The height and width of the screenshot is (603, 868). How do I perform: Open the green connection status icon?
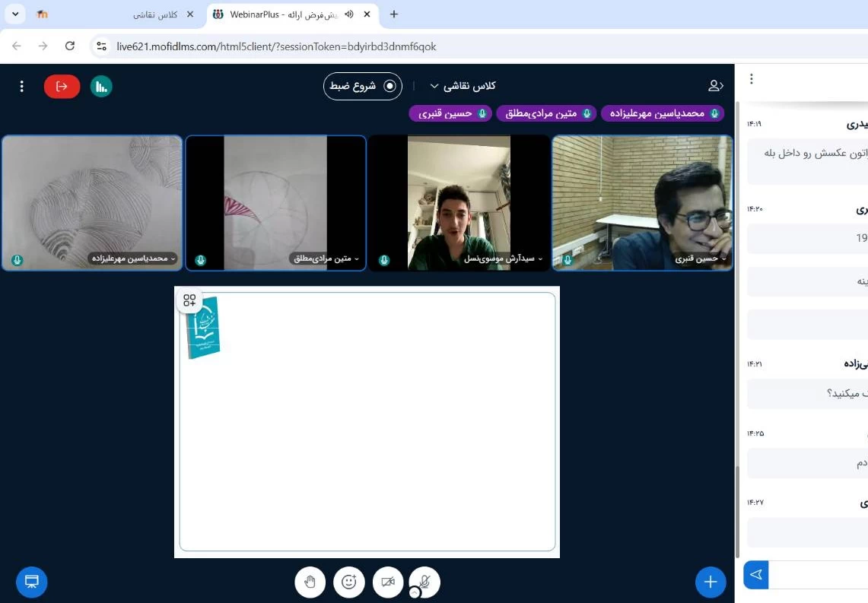tap(101, 86)
